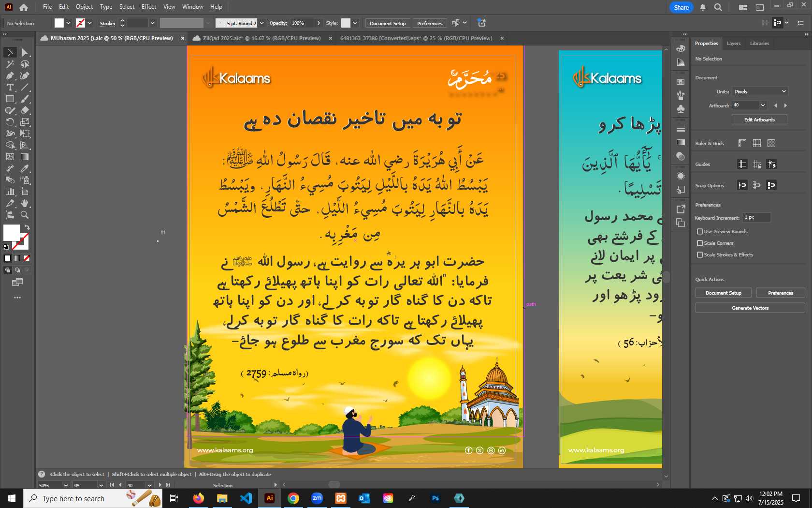This screenshot has height=508, width=812.
Task: Click Generate Vectors button
Action: 750,308
